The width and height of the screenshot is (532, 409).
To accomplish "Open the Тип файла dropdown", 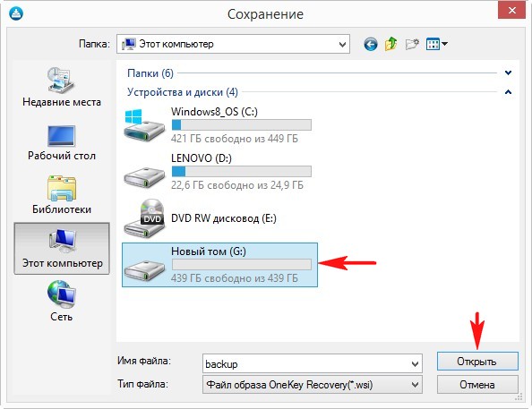I will click(x=313, y=385).
